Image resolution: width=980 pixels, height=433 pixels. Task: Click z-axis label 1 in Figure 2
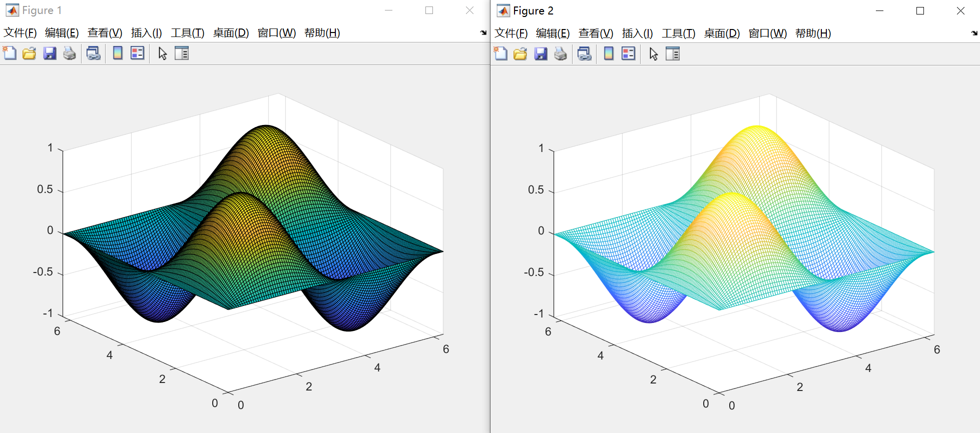pos(541,148)
